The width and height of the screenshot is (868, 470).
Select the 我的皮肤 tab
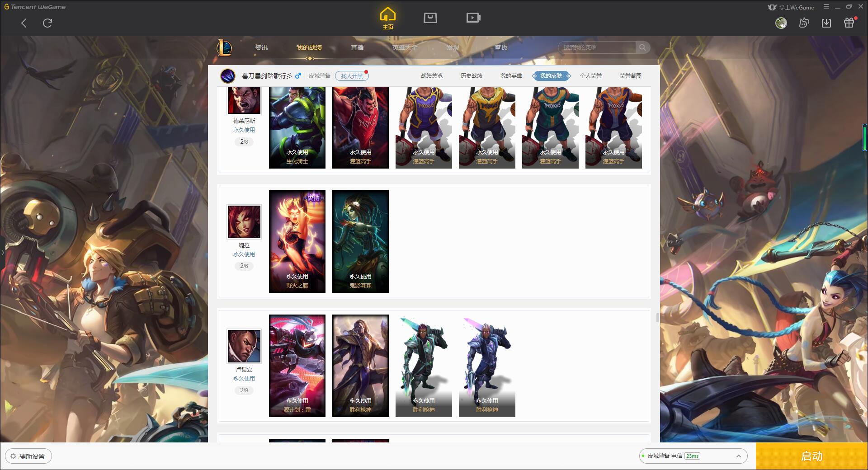coord(551,76)
